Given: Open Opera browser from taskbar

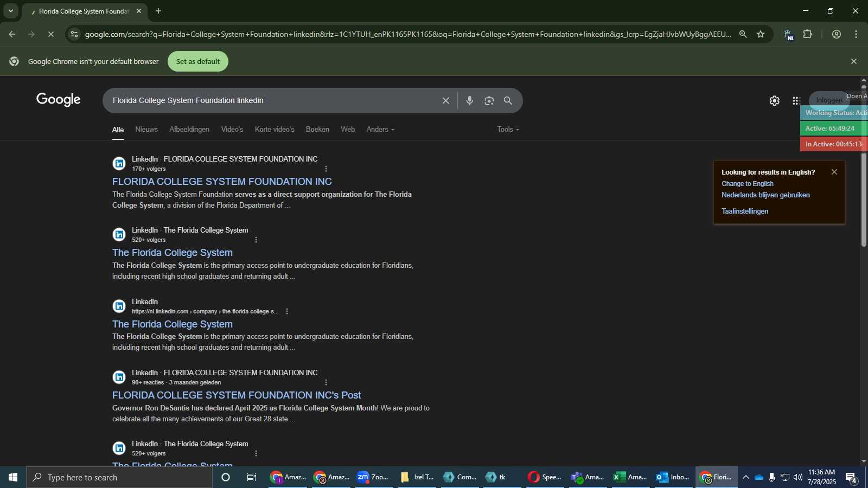Looking at the screenshot, I should pos(545,477).
